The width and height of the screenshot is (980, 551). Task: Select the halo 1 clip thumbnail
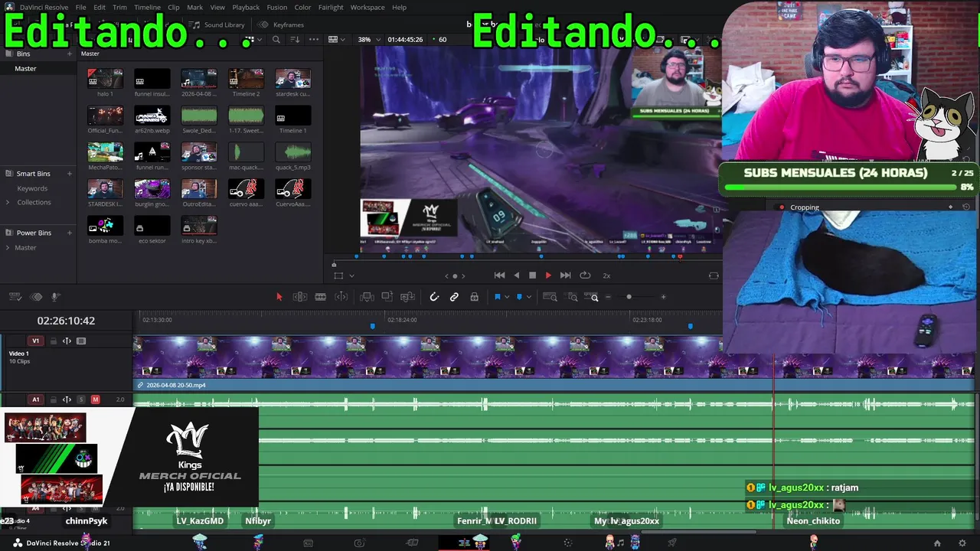pos(105,78)
